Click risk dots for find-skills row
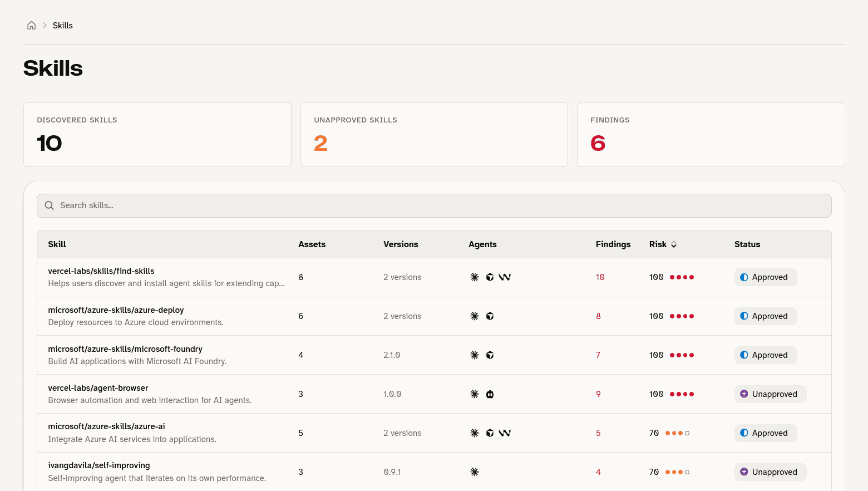The image size is (868, 491). coord(682,277)
